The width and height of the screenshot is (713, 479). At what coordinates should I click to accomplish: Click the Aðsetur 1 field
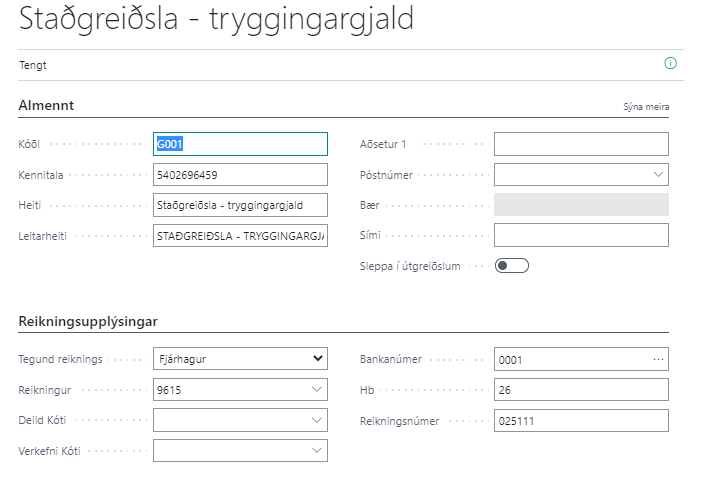coord(581,144)
